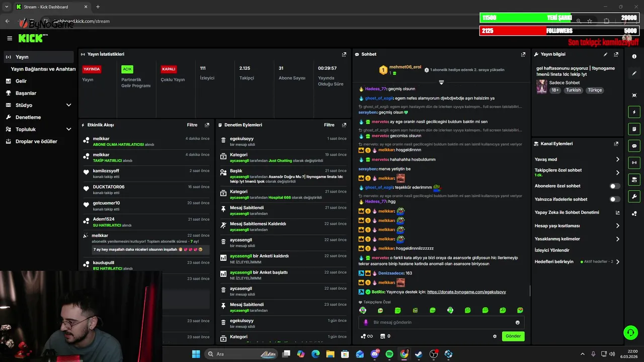The height and width of the screenshot is (362, 644).
Task: Pop out the Yayın bilgisi panel
Action: pos(616,54)
